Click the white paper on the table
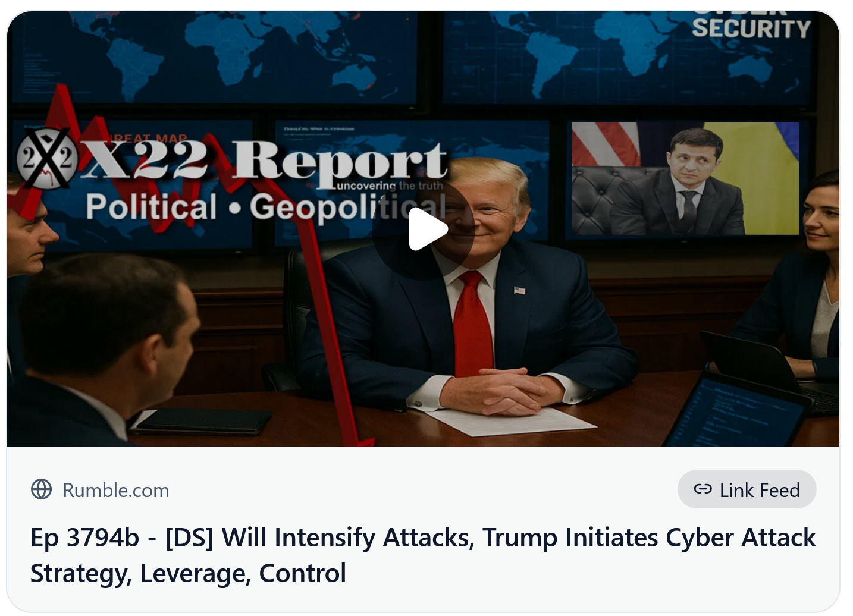The image size is (853, 616). 510,422
